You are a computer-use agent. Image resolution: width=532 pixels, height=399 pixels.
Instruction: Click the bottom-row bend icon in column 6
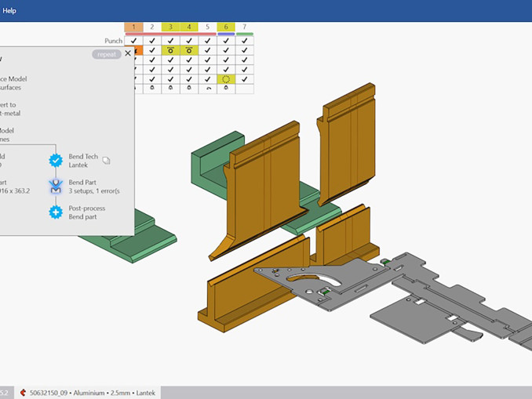click(x=226, y=88)
